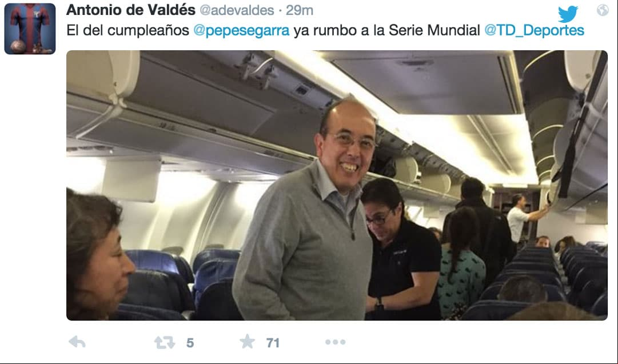The image size is (618, 364).
Task: Expand the attached airplane cabin photo
Action: pyautogui.click(x=337, y=185)
